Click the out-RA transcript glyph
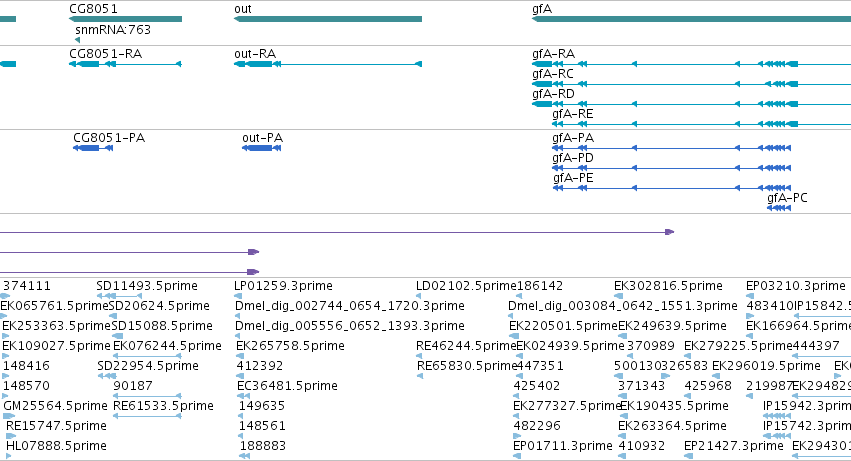 (328, 64)
